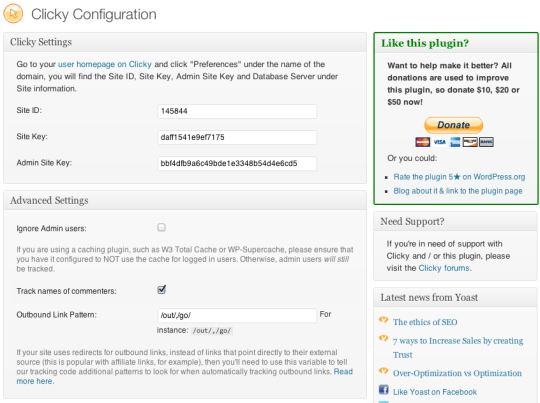This screenshot has height=403, width=540.
Task: Open 'The ethics of SEO' news article
Action: click(x=425, y=322)
